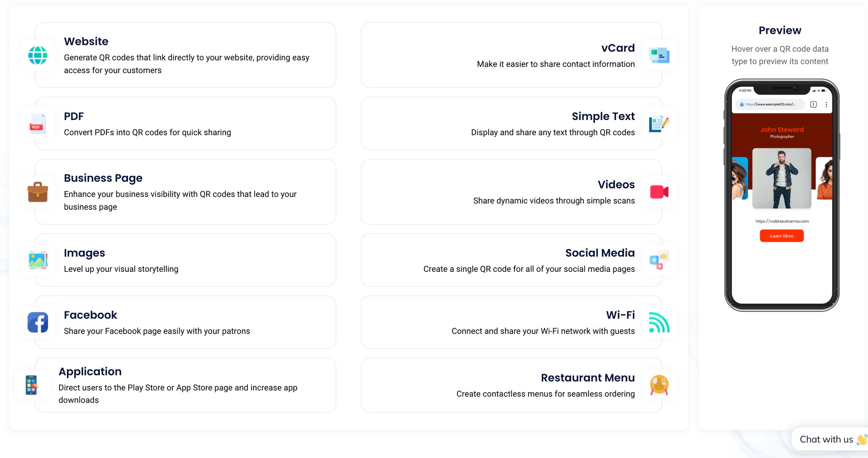Image resolution: width=868 pixels, height=458 pixels.
Task: Click the Images gallery icon
Action: pyautogui.click(x=38, y=260)
